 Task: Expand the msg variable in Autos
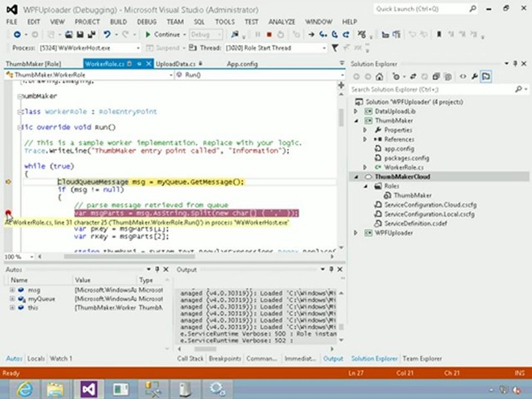[12, 290]
